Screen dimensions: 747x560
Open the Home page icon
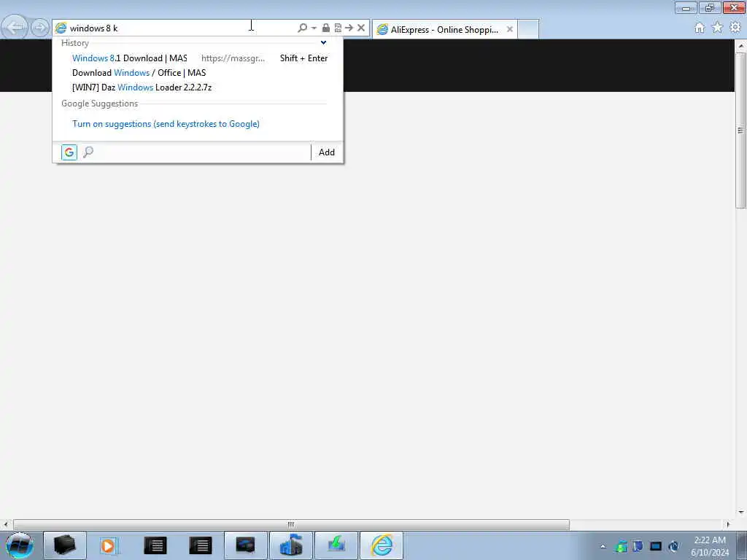(x=700, y=28)
